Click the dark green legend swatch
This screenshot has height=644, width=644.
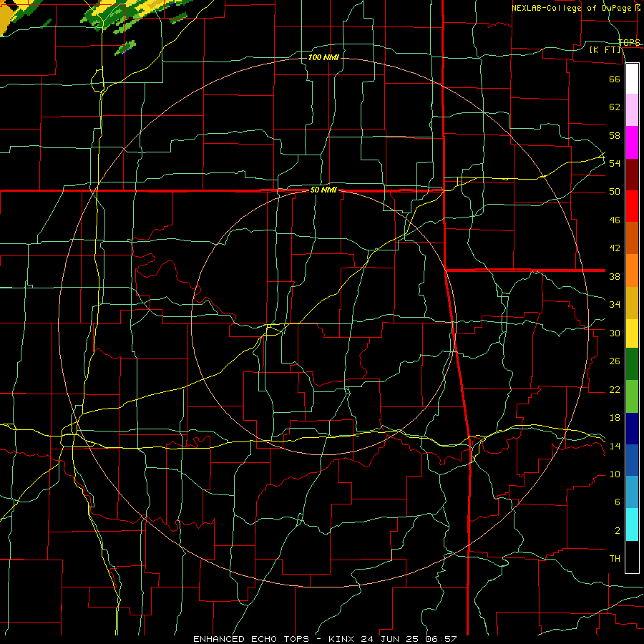(x=632, y=364)
